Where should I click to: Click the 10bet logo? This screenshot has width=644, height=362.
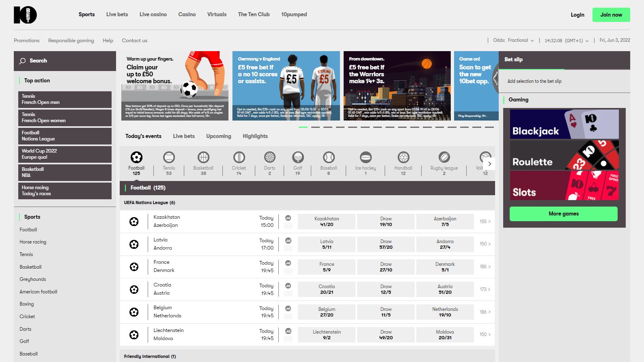[x=25, y=15]
